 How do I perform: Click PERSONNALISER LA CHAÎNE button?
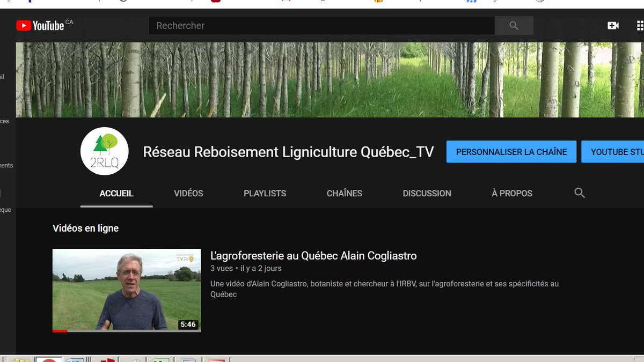point(511,152)
